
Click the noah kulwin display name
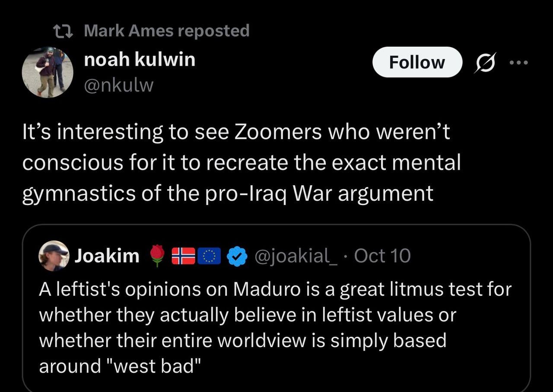coord(139,60)
